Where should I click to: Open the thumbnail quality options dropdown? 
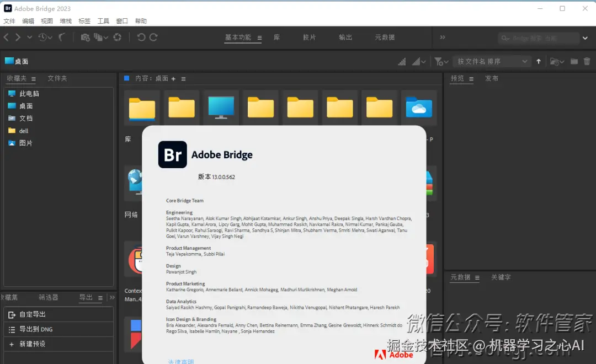click(418, 61)
